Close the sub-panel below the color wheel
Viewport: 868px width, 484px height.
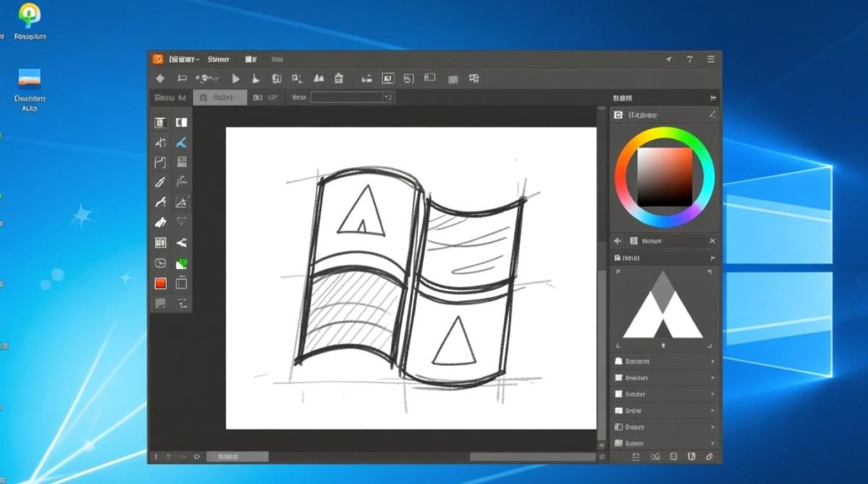(712, 241)
